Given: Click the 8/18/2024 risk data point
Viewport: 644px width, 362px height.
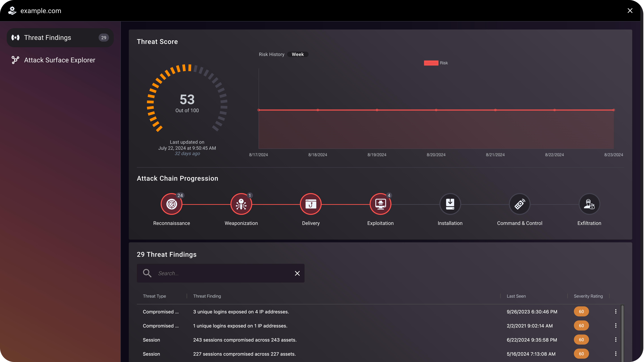Looking at the screenshot, I should (x=318, y=110).
